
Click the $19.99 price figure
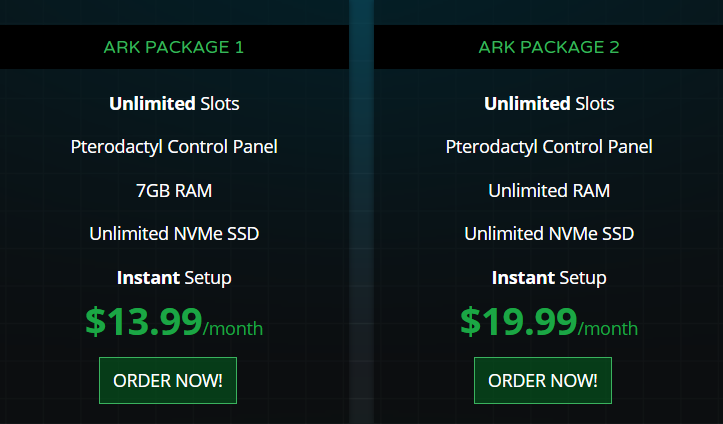coord(518,321)
